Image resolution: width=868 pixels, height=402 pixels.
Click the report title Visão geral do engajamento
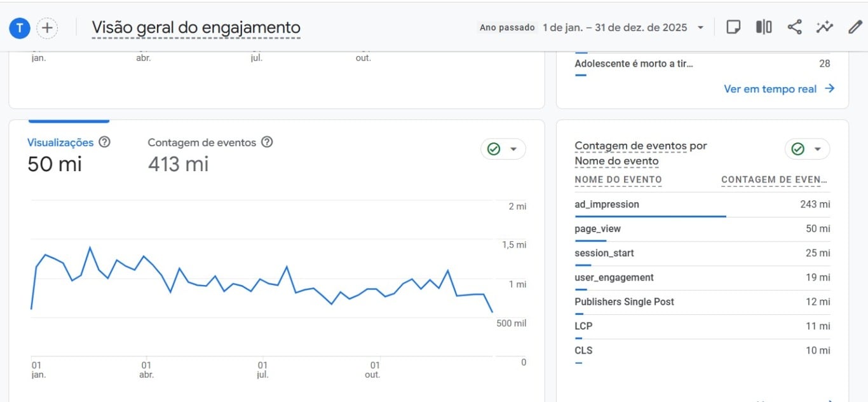(x=196, y=28)
